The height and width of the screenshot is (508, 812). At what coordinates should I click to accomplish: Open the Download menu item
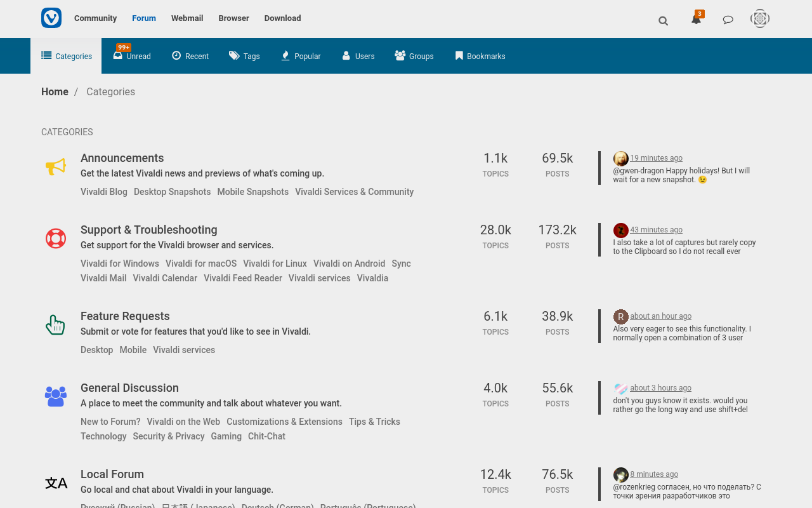click(x=282, y=18)
